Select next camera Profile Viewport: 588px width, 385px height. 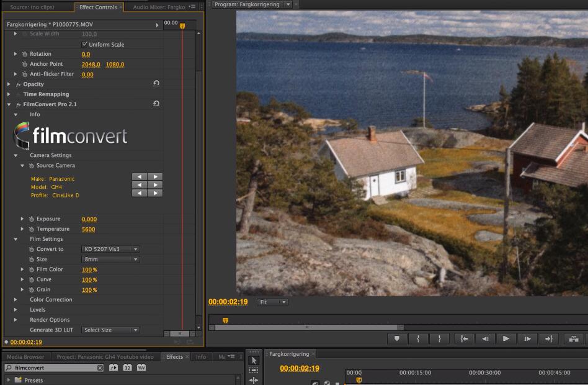tap(155, 193)
